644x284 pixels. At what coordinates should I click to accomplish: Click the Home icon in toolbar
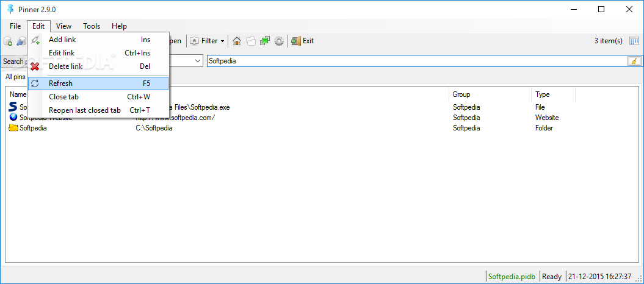(237, 41)
